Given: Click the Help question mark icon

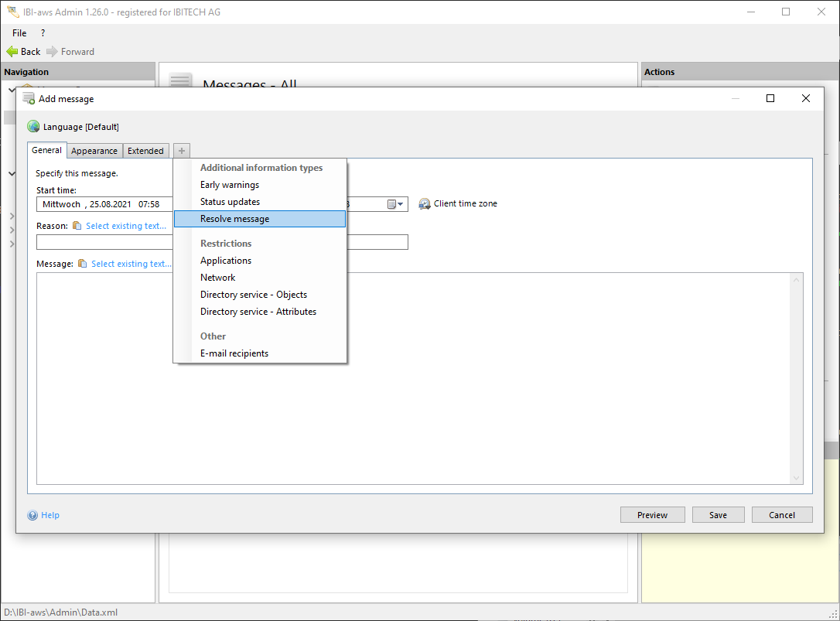Looking at the screenshot, I should (x=32, y=516).
